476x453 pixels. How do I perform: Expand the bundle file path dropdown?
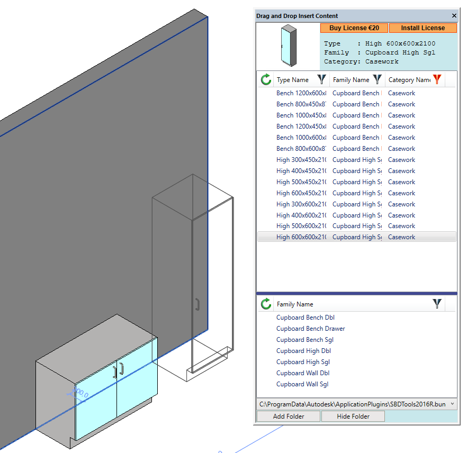pos(453,404)
